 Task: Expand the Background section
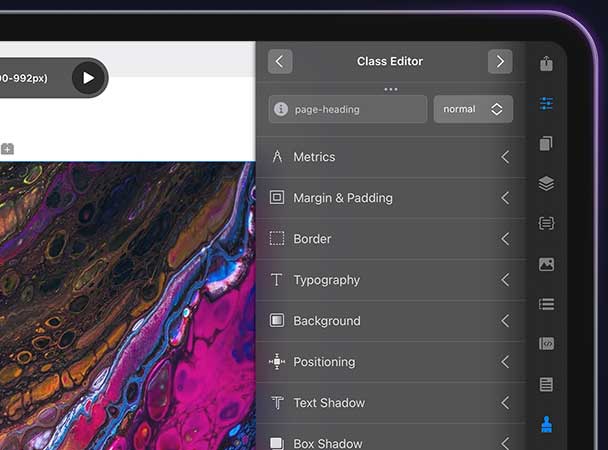(390, 321)
